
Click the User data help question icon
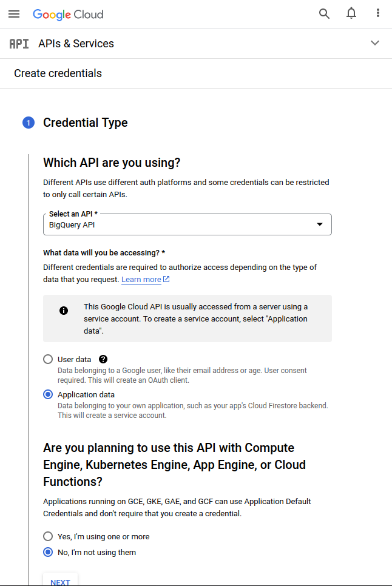[103, 359]
